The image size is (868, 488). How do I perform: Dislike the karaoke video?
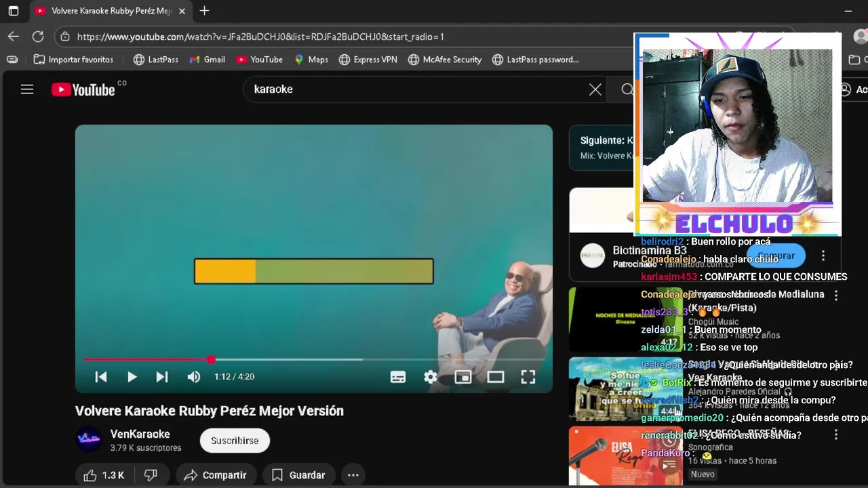click(151, 475)
